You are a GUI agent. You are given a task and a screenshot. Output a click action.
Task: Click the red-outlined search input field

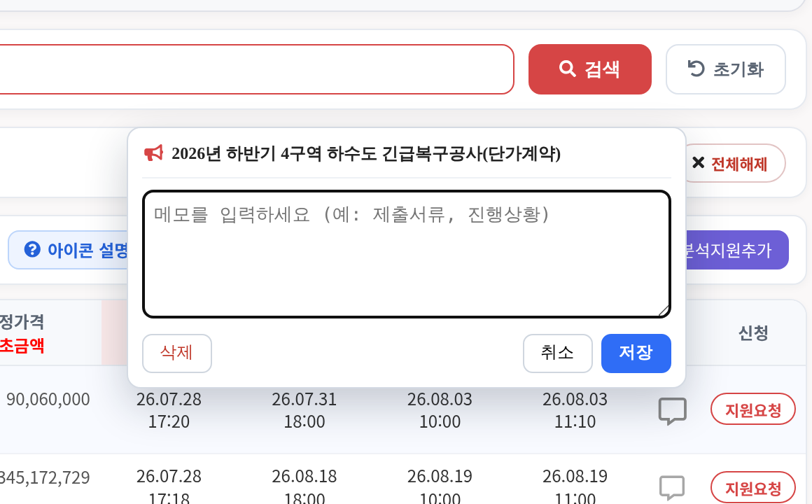click(257, 69)
